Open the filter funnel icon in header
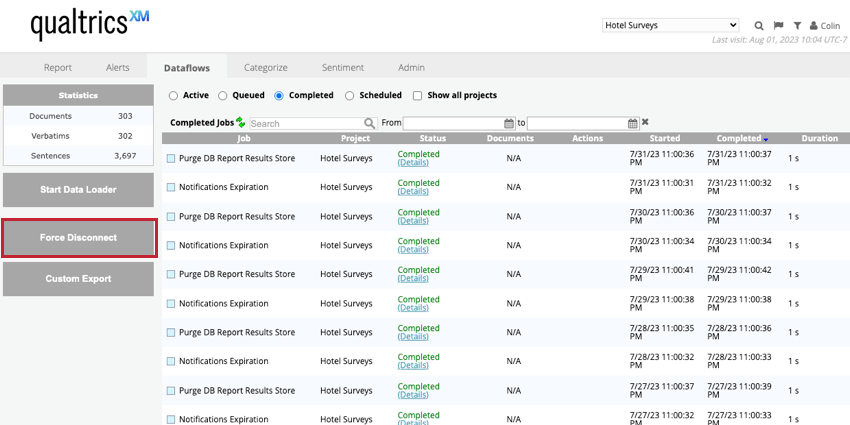This screenshot has height=425, width=850. tap(797, 25)
